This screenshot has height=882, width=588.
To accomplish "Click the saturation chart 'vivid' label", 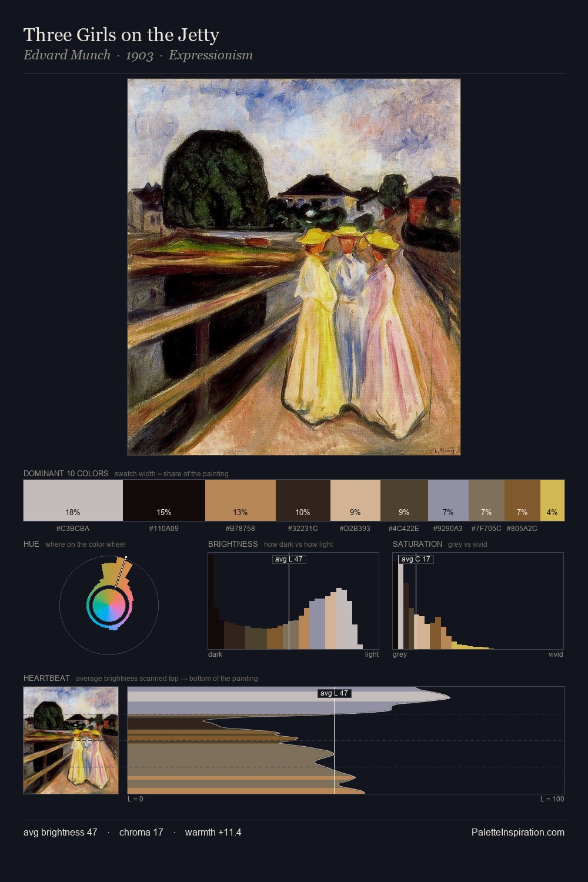I will 556,654.
